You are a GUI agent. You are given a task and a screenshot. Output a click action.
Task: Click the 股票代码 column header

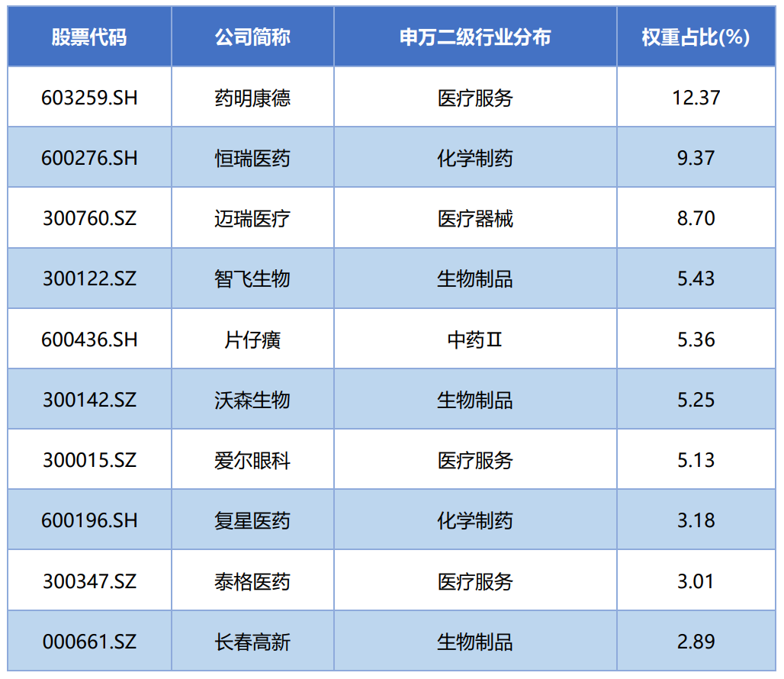(89, 37)
